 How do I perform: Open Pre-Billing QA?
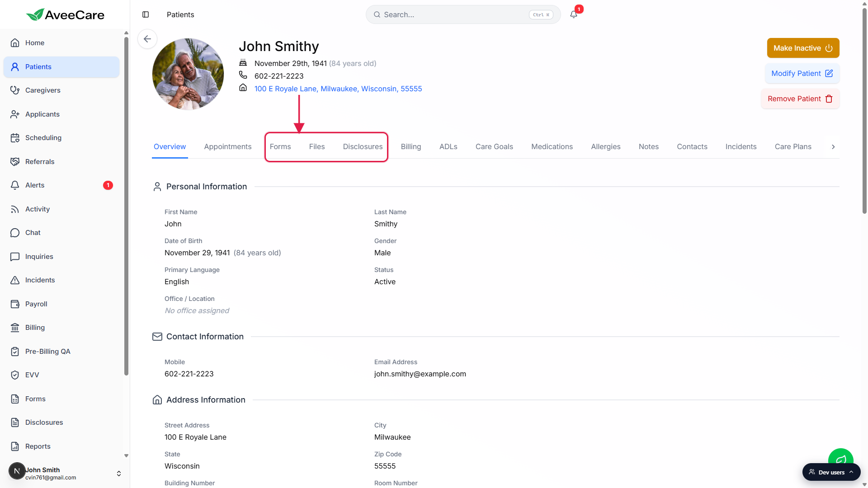pyautogui.click(x=61, y=352)
